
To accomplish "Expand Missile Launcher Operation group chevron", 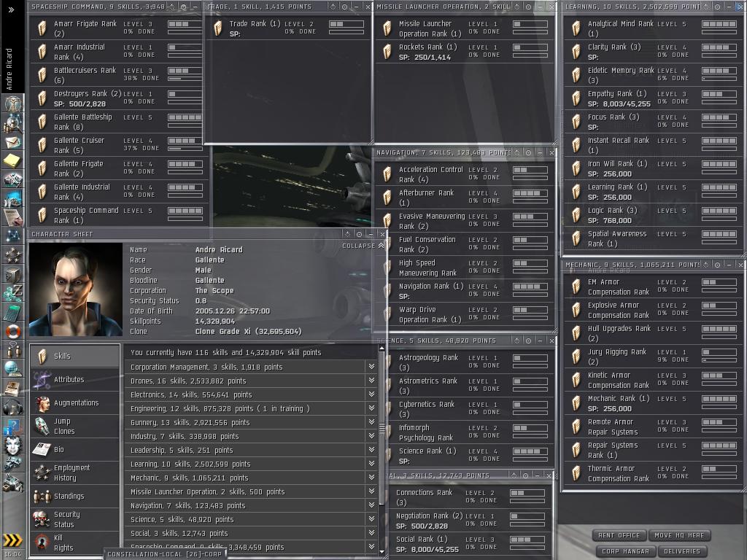I will coord(371,491).
